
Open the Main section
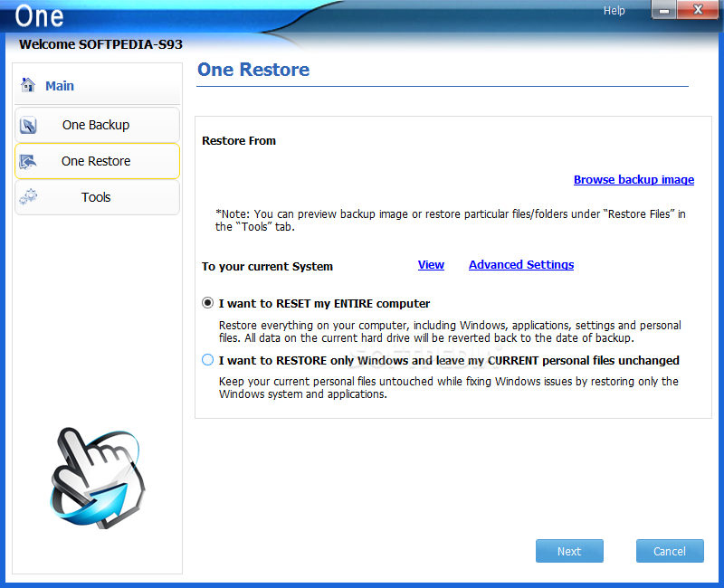click(x=59, y=86)
